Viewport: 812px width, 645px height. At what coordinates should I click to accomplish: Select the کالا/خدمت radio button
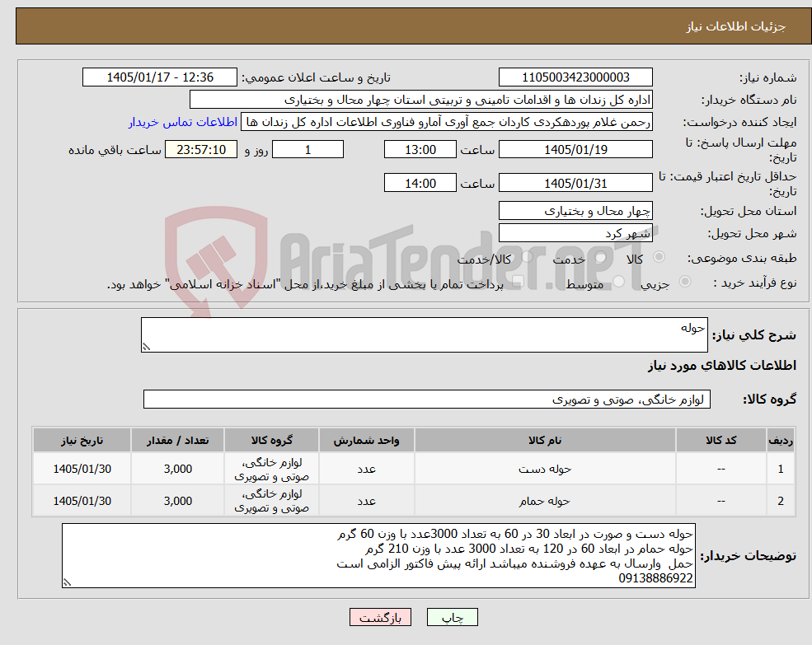pos(527,257)
